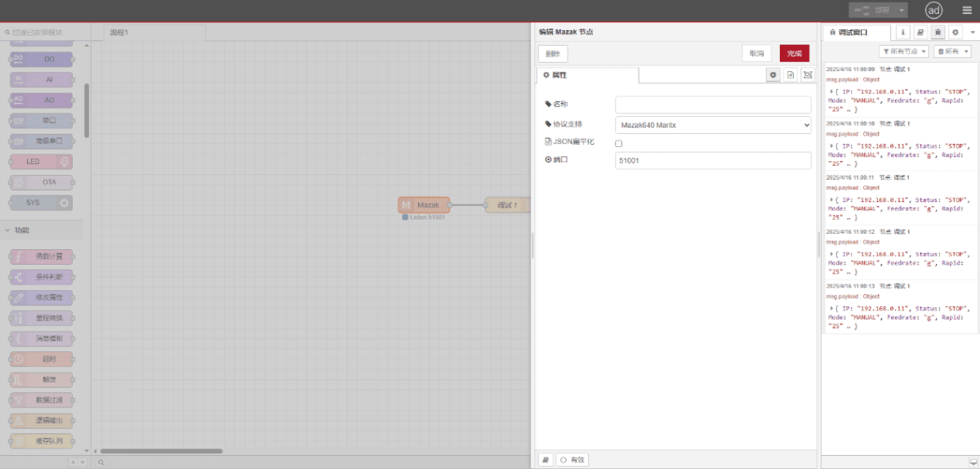
Task: Open the deploy options dropdown arrow
Action: pyautogui.click(x=902, y=10)
